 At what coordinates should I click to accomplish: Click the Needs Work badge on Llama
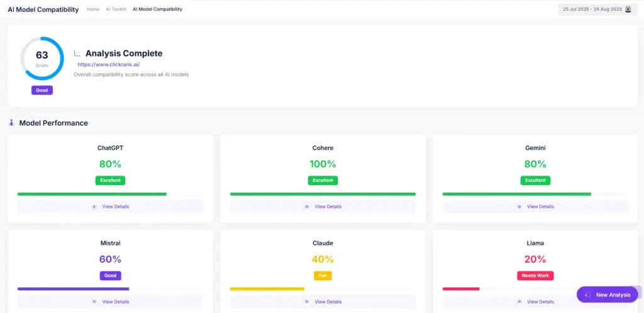click(x=535, y=276)
